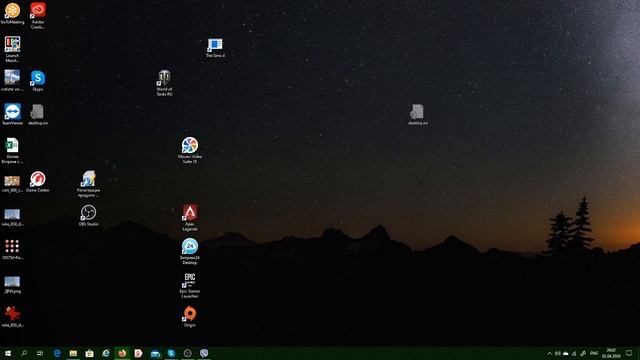The height and width of the screenshot is (360, 640).
Task: Open Task View on taskbar
Action: [x=40, y=353]
